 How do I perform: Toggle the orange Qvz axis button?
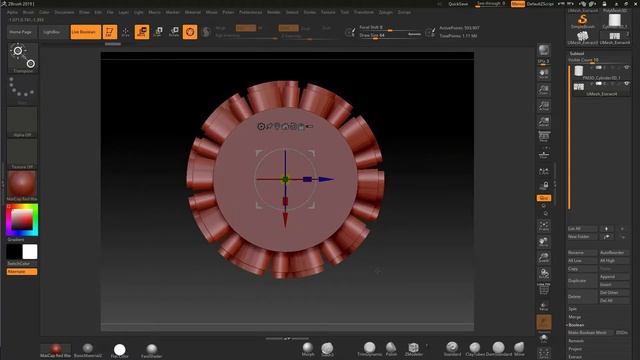(544, 198)
